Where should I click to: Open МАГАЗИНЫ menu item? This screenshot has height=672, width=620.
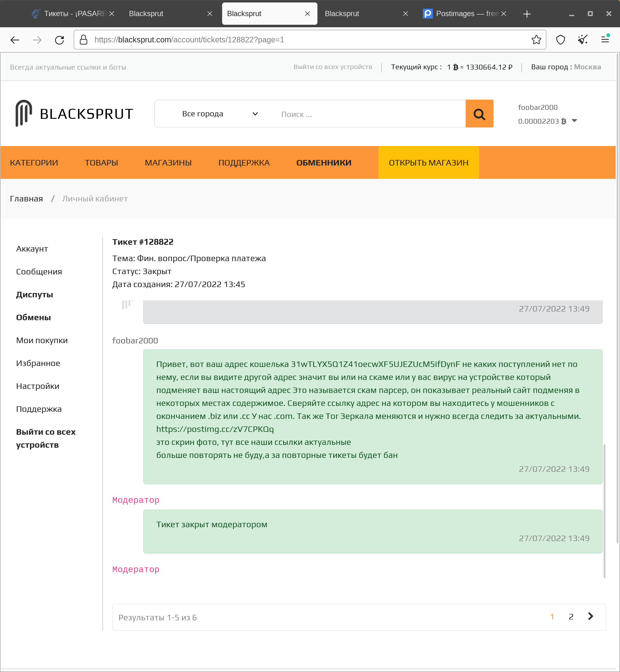pos(168,163)
